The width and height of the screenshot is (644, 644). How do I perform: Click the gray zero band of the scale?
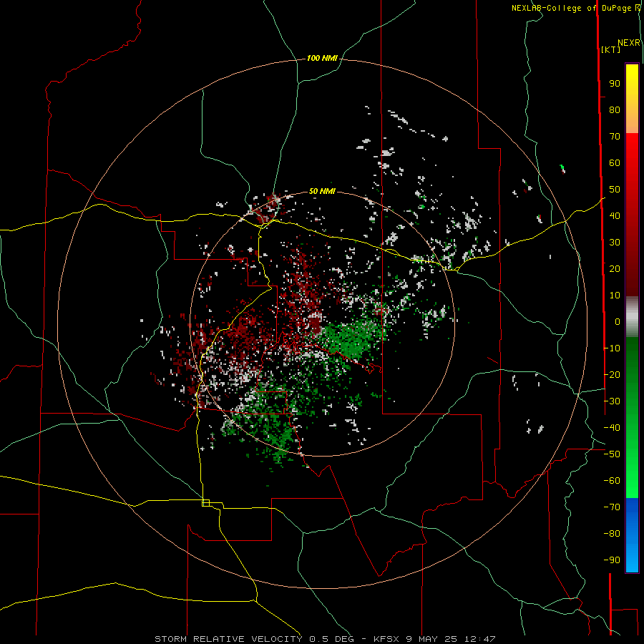click(x=632, y=317)
